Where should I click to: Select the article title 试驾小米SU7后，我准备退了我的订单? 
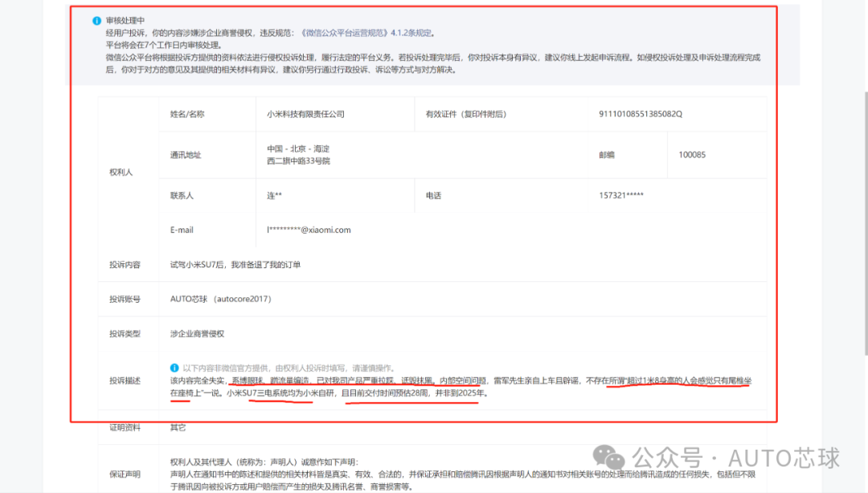[x=235, y=265]
